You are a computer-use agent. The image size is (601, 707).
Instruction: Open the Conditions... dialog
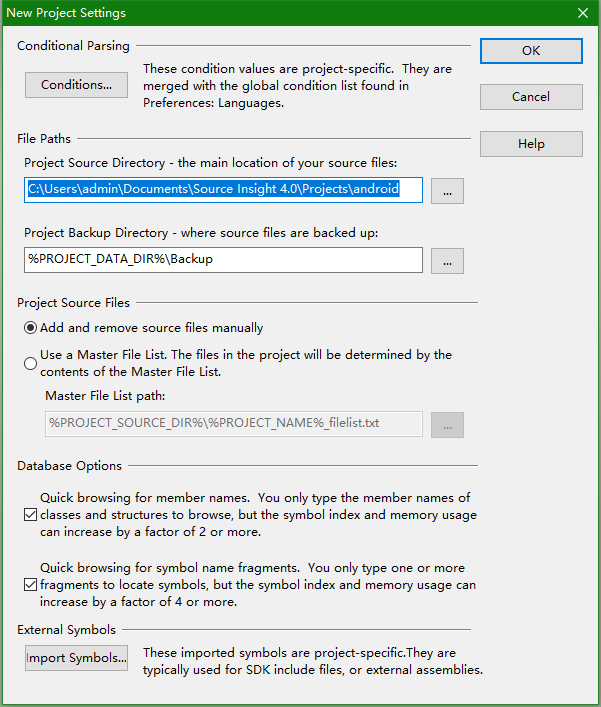[76, 85]
